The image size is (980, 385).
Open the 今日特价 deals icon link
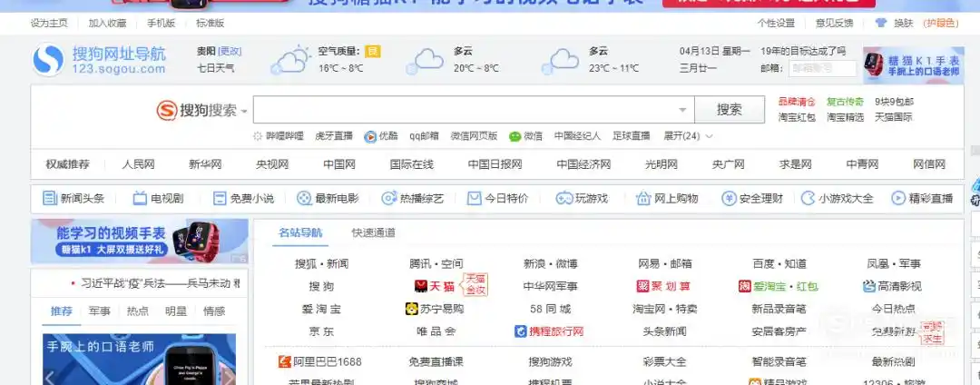pos(475,199)
